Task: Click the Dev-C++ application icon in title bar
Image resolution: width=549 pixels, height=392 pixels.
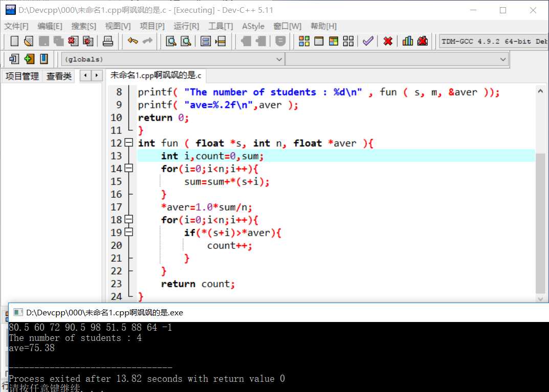Action: [x=11, y=10]
